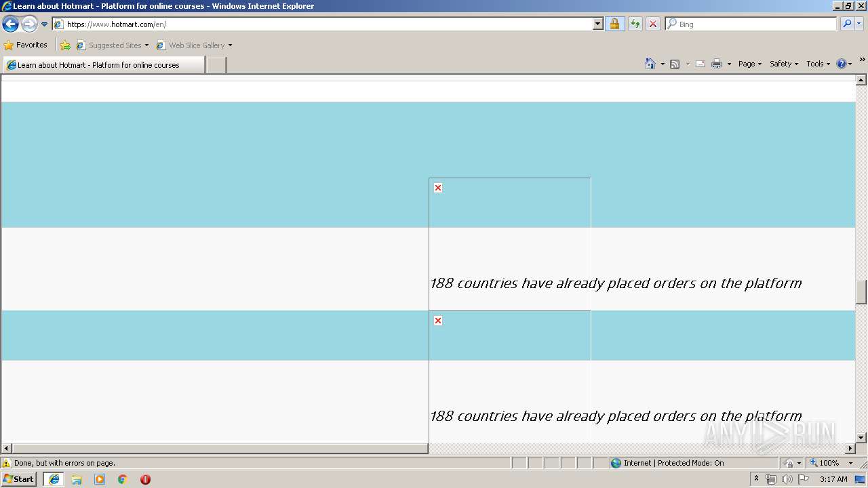This screenshot has width=868, height=488.
Task: Click the lower '188 countries' text line
Action: 616,416
